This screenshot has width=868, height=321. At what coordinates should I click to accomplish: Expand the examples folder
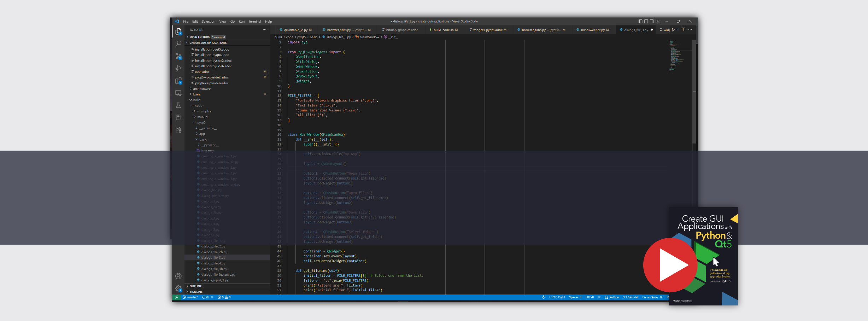(204, 111)
